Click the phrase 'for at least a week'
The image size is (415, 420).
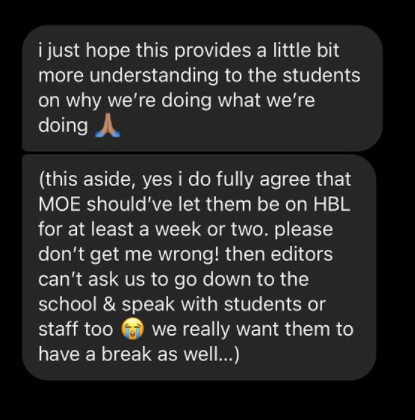click(120, 229)
